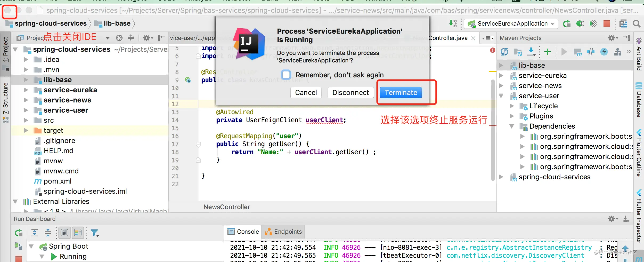This screenshot has height=262, width=644.
Task: Hide the Project tool window
Action: (161, 38)
